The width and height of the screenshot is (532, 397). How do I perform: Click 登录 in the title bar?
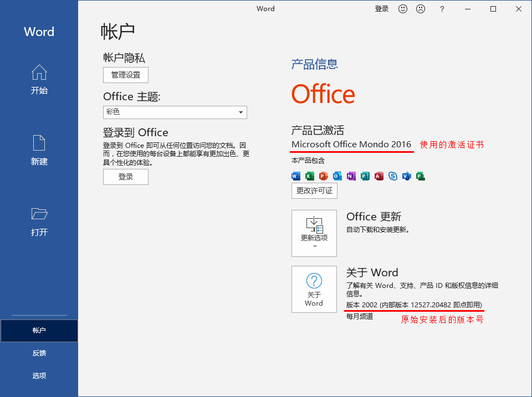coord(381,9)
